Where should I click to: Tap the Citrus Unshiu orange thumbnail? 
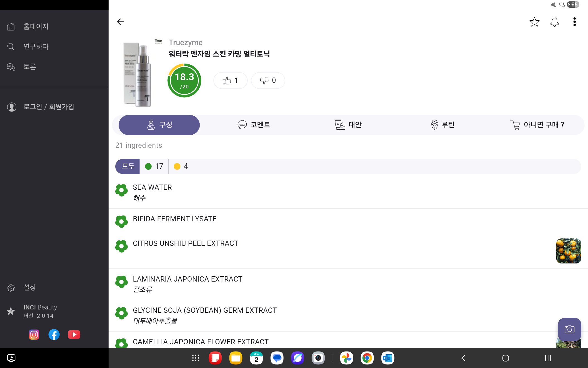tap(569, 251)
